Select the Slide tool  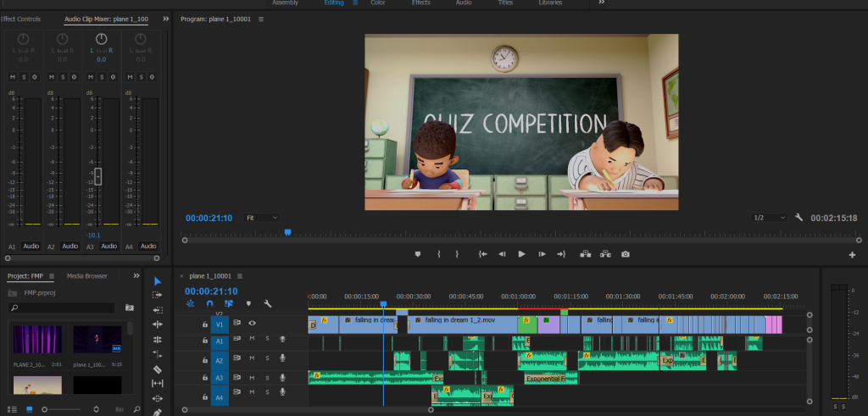coord(157,398)
